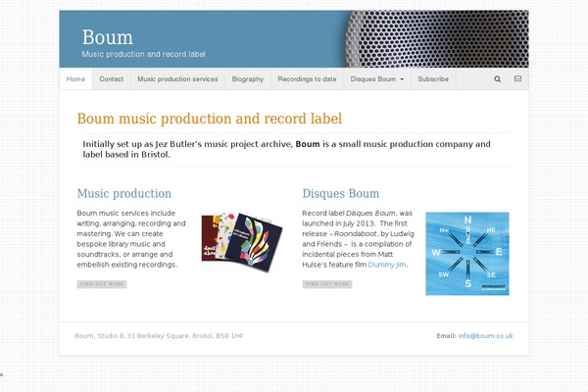Expand the Disques Boum dropdown menu

(x=377, y=79)
